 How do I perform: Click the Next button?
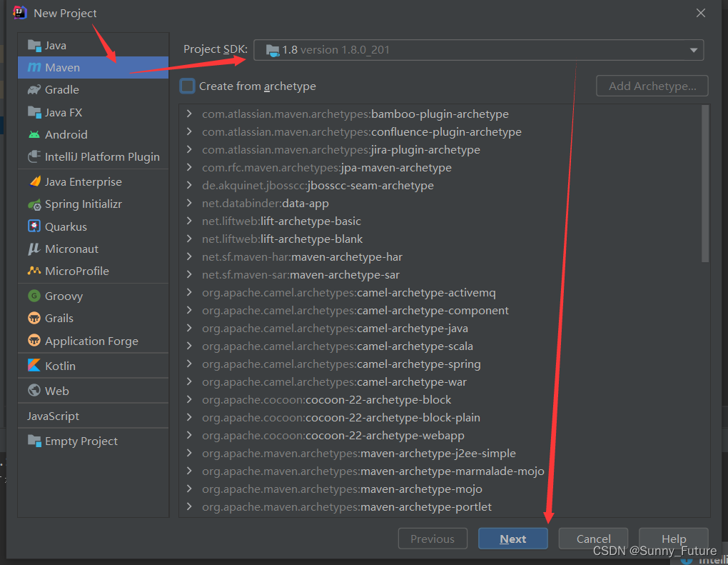[x=513, y=539]
